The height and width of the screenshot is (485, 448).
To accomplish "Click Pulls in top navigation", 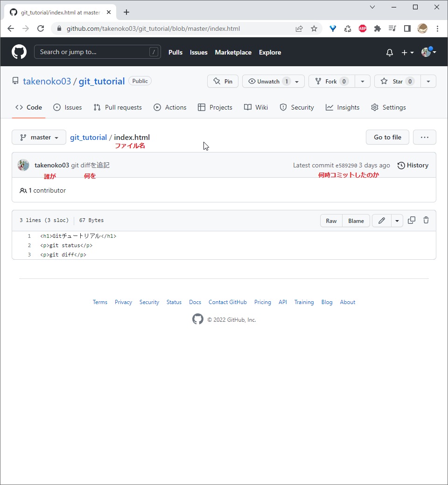I will click(x=175, y=53).
